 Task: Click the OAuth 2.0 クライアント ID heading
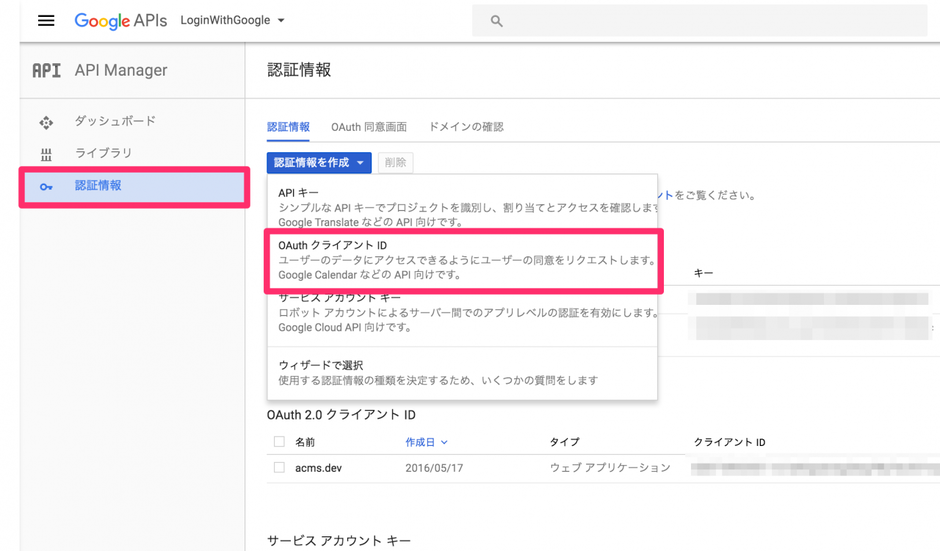[341, 415]
